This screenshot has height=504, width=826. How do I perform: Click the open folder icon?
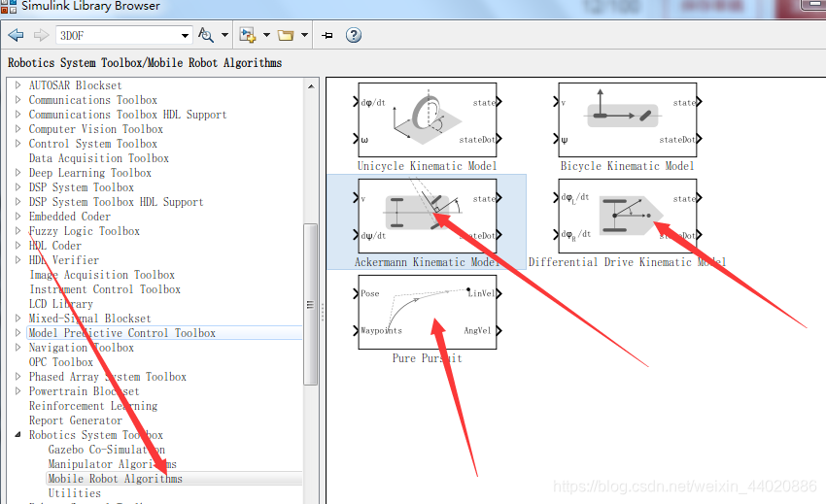click(286, 35)
